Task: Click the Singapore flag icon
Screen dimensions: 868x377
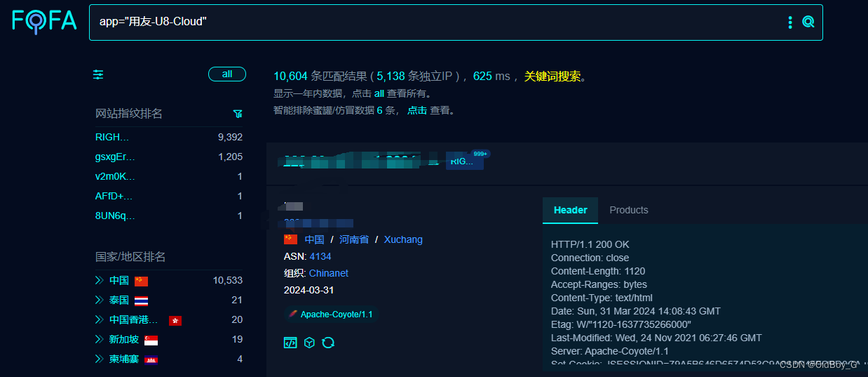Action: coord(151,340)
